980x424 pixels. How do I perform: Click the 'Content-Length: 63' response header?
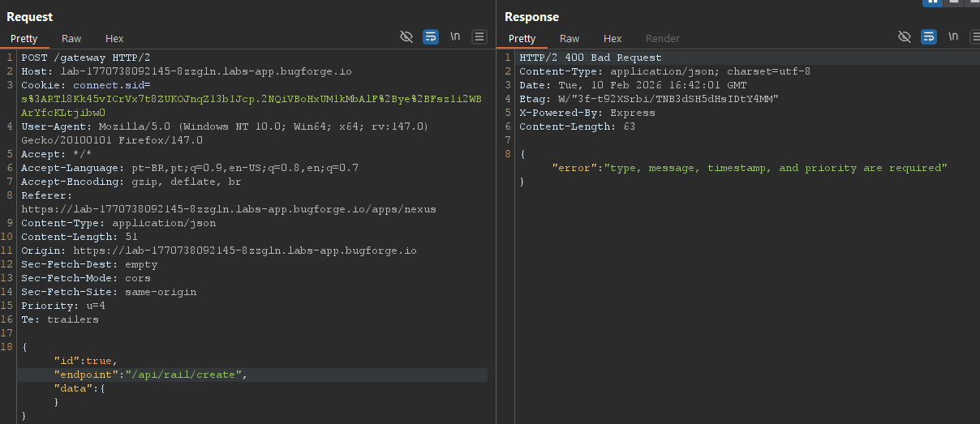(578, 126)
